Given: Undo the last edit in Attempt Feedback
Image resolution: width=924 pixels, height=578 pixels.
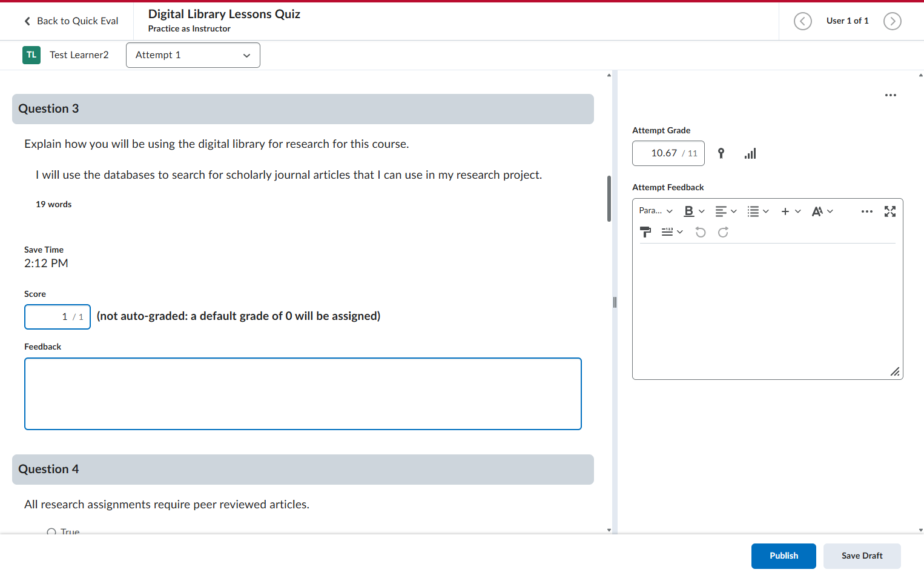Looking at the screenshot, I should click(701, 232).
